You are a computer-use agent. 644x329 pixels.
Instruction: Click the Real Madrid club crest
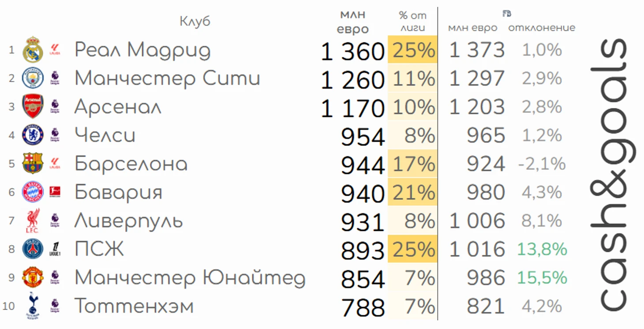click(x=33, y=50)
